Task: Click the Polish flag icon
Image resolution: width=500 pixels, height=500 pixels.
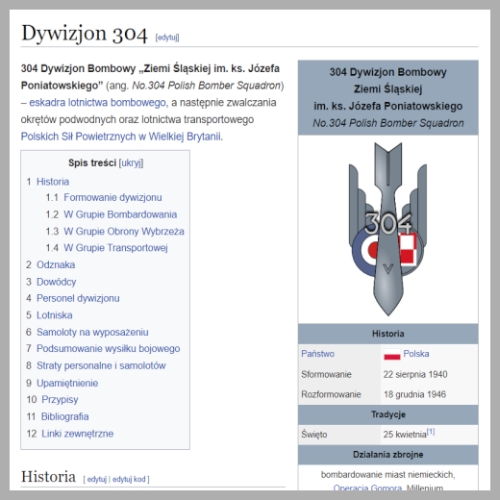Action: tap(392, 354)
